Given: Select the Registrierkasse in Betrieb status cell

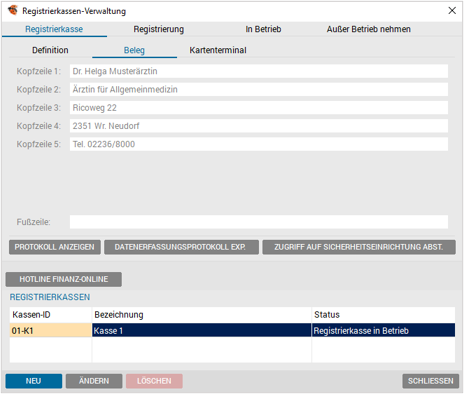Looking at the screenshot, I should click(x=383, y=331).
